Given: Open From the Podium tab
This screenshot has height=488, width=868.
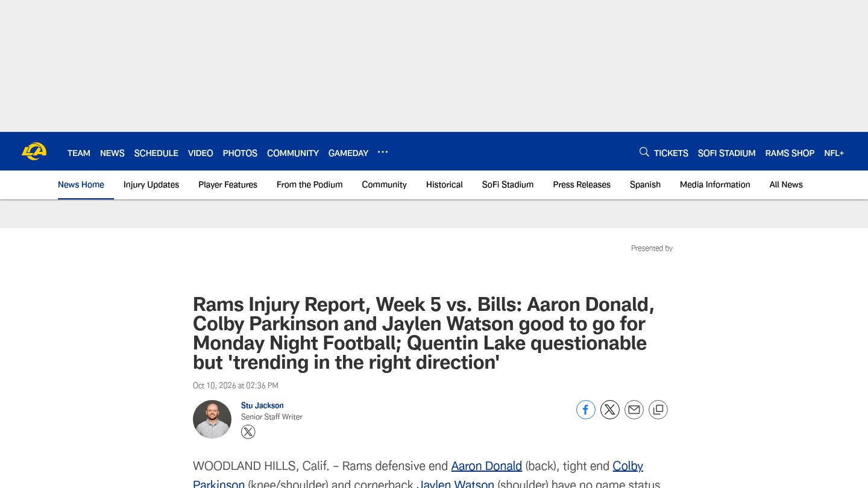Looking at the screenshot, I should (310, 185).
